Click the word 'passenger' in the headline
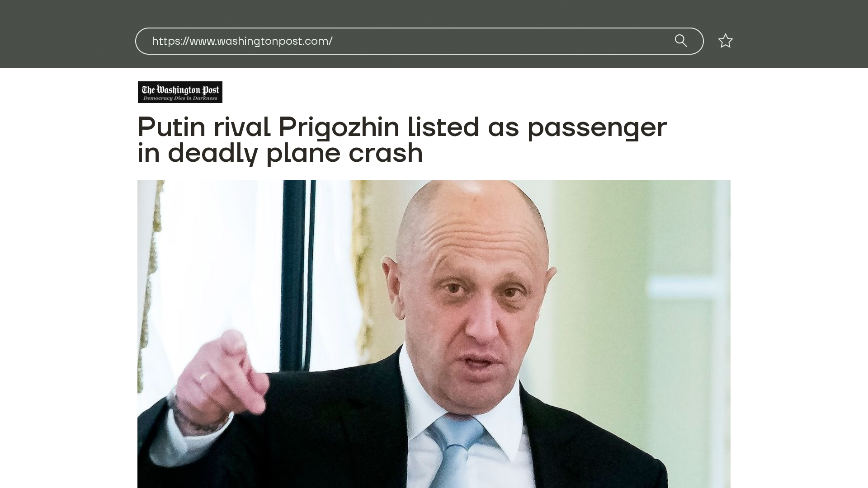The width and height of the screenshot is (868, 488). click(597, 128)
